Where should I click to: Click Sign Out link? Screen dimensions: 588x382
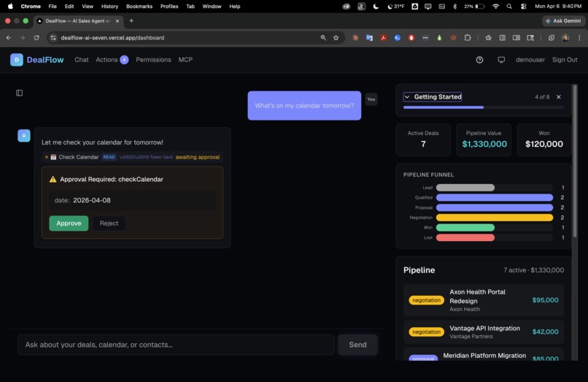click(x=565, y=60)
